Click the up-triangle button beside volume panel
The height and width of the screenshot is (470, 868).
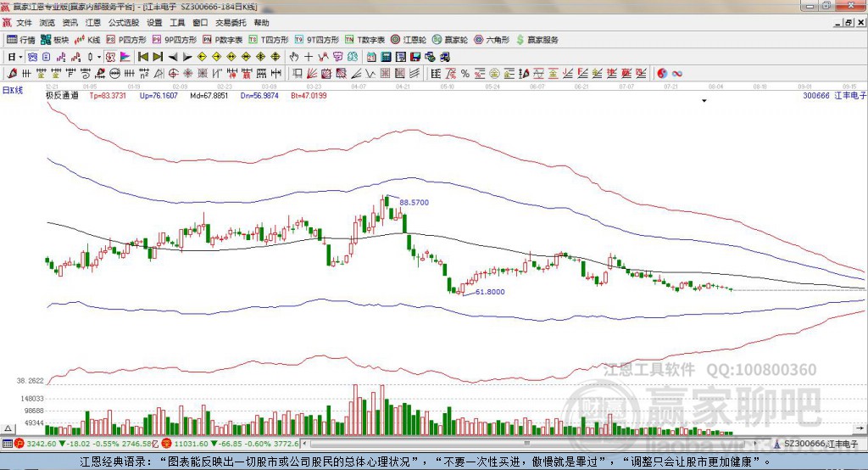pos(8,428)
